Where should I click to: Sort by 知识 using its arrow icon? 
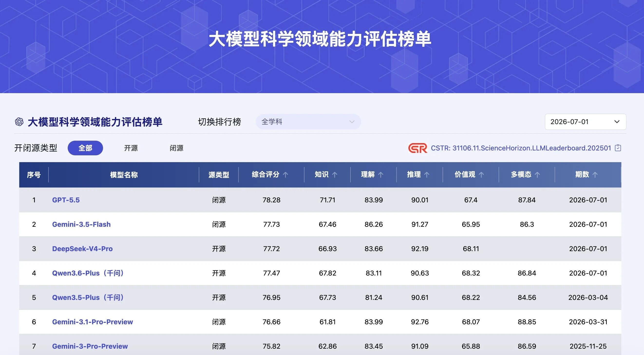click(334, 175)
